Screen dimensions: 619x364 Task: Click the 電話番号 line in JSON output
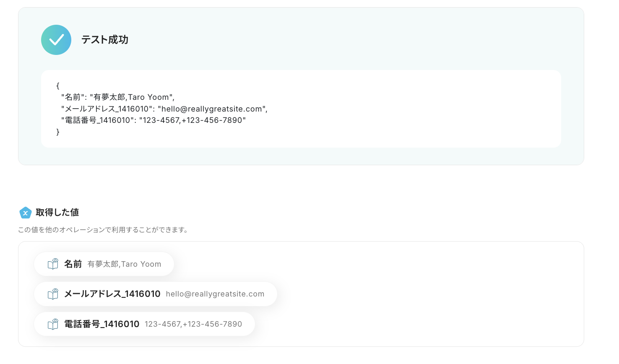coord(153,120)
